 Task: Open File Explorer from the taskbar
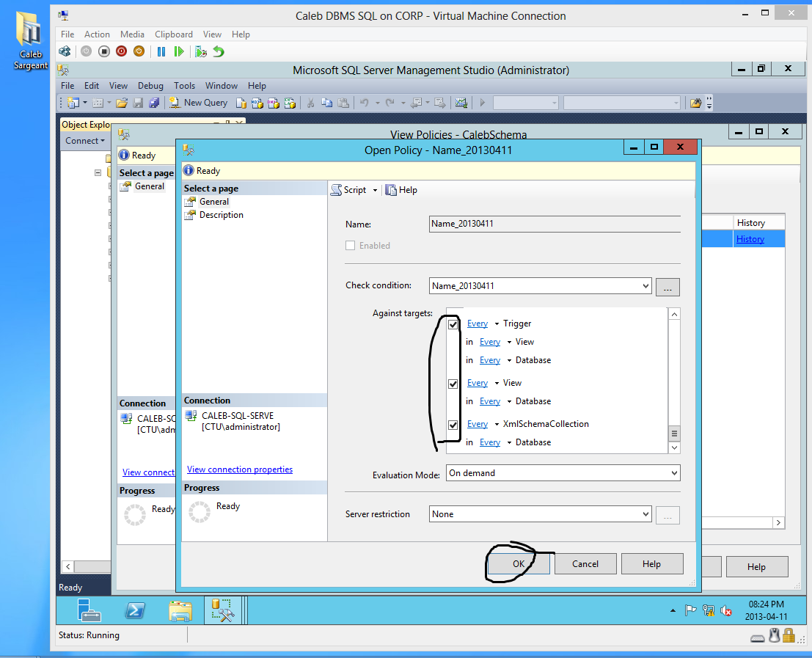180,611
